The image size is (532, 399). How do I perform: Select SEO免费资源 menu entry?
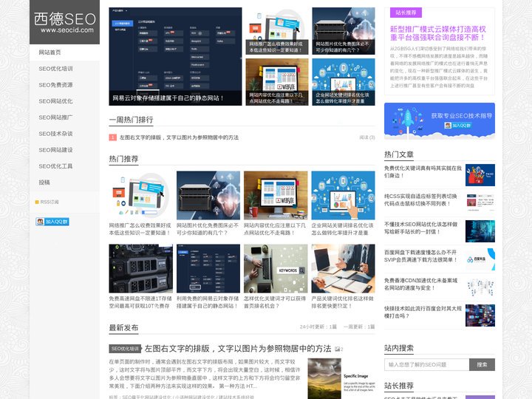(x=55, y=85)
